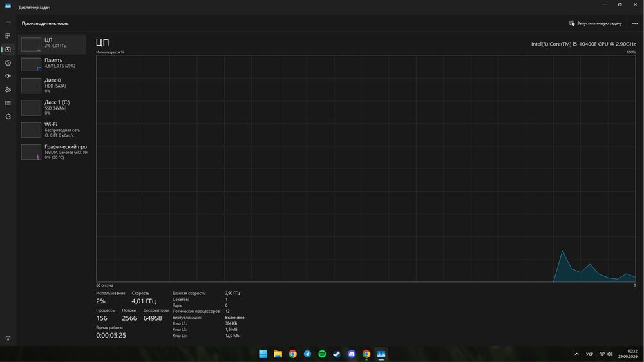This screenshot has width=644, height=362.
Task: Click virtualization status Включено
Action: [x=234, y=318]
